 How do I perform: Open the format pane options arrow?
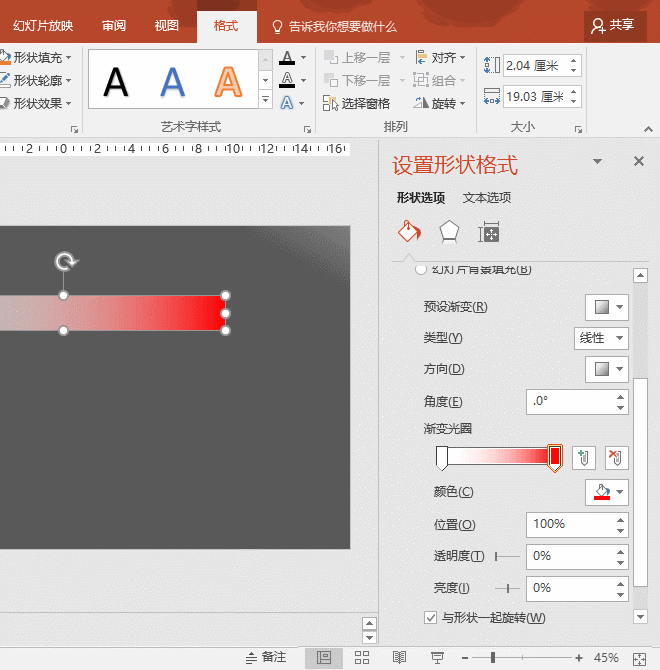(x=597, y=162)
